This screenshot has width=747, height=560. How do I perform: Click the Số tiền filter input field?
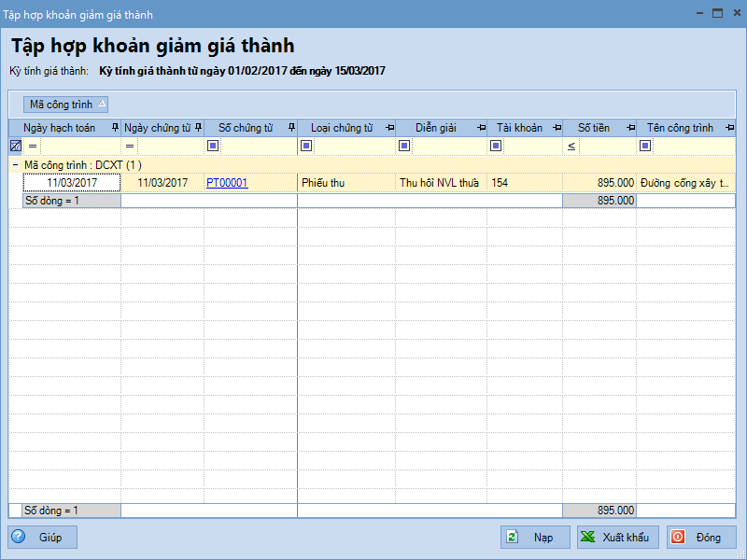pos(607,146)
